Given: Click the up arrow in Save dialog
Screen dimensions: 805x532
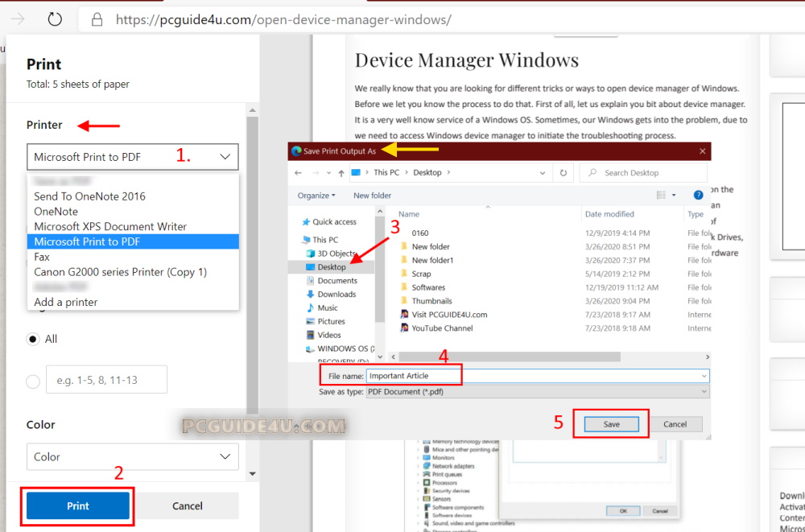Looking at the screenshot, I should pyautogui.click(x=341, y=173).
